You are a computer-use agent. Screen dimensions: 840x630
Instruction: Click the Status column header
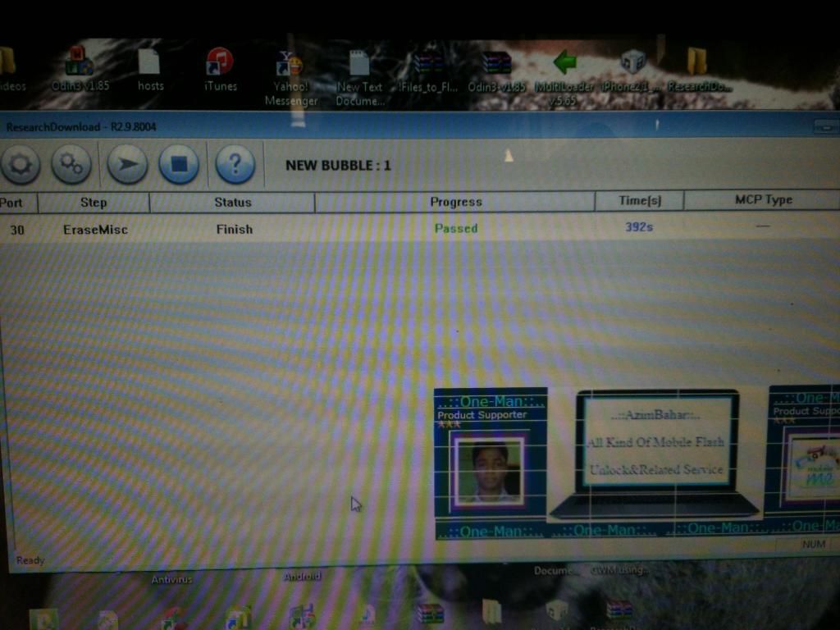(233, 202)
